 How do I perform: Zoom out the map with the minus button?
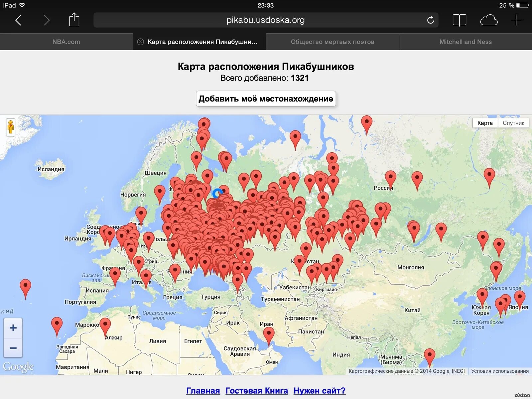coord(13,348)
